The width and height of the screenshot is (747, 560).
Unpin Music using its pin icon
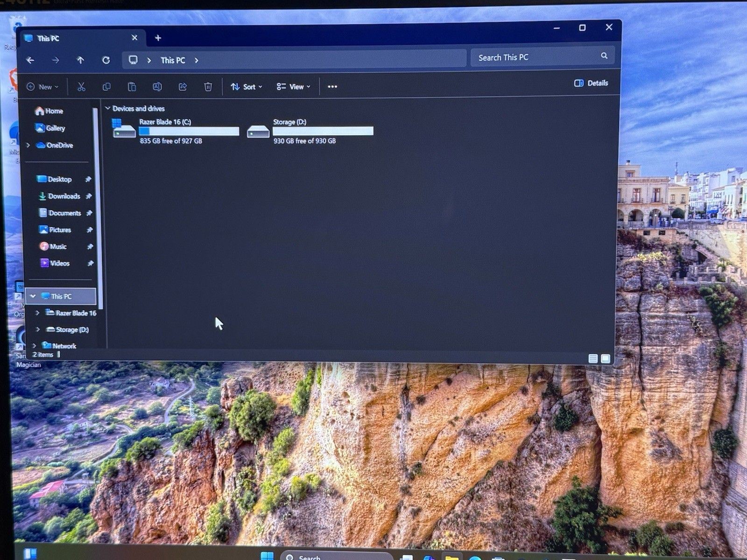tap(90, 246)
